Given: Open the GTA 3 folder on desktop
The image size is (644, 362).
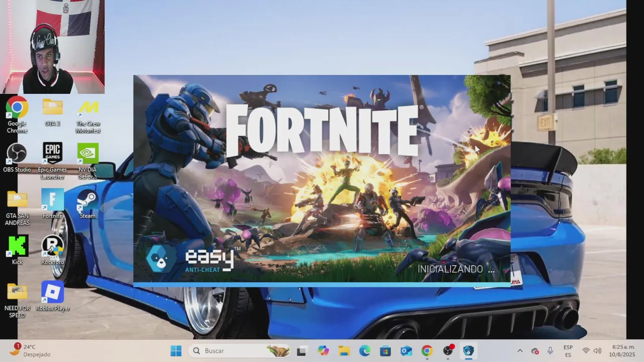Looking at the screenshot, I should click(52, 112).
